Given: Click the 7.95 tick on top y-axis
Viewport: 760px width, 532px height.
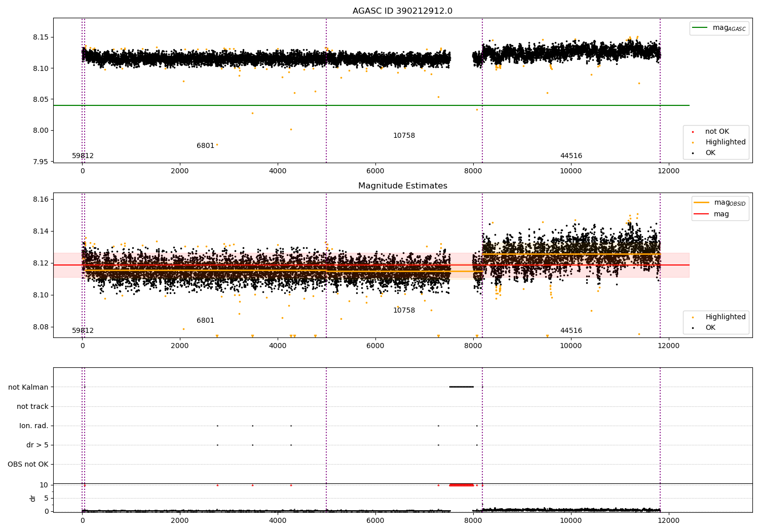Looking at the screenshot, I should (x=42, y=162).
